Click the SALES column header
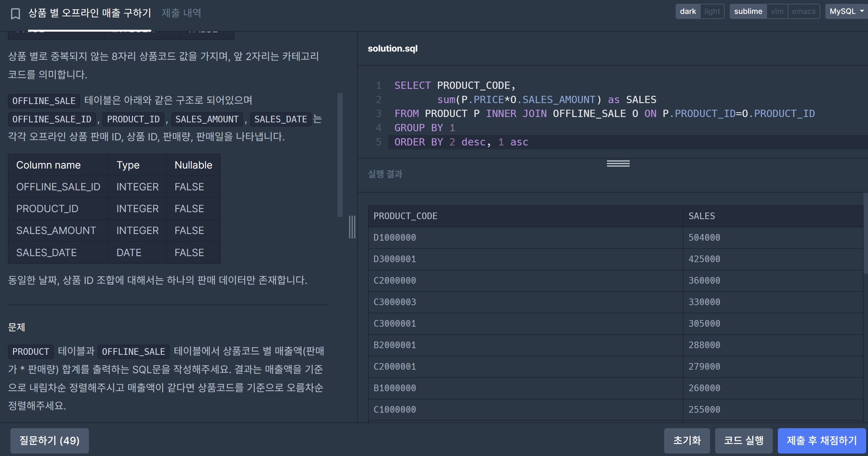Screen dimensions: 868x456 pyautogui.click(x=702, y=216)
